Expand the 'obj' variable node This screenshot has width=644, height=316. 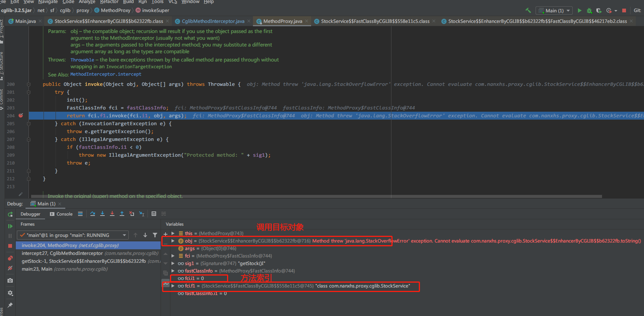pyautogui.click(x=173, y=241)
